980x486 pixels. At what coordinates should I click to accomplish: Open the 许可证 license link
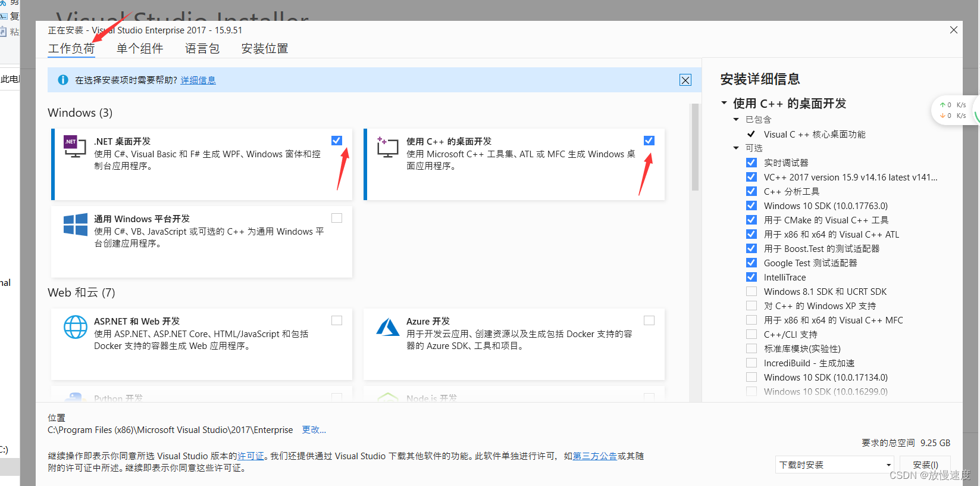[x=251, y=456]
